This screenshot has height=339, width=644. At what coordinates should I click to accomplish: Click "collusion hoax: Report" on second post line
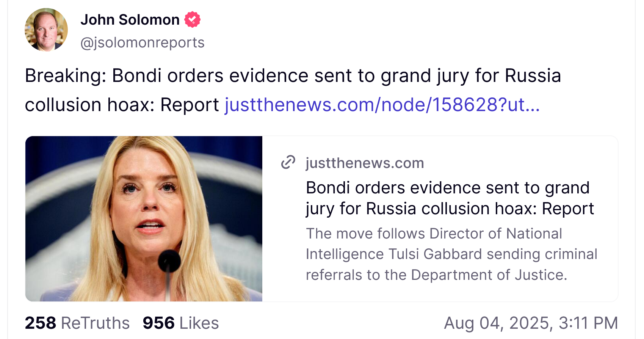click(x=122, y=105)
